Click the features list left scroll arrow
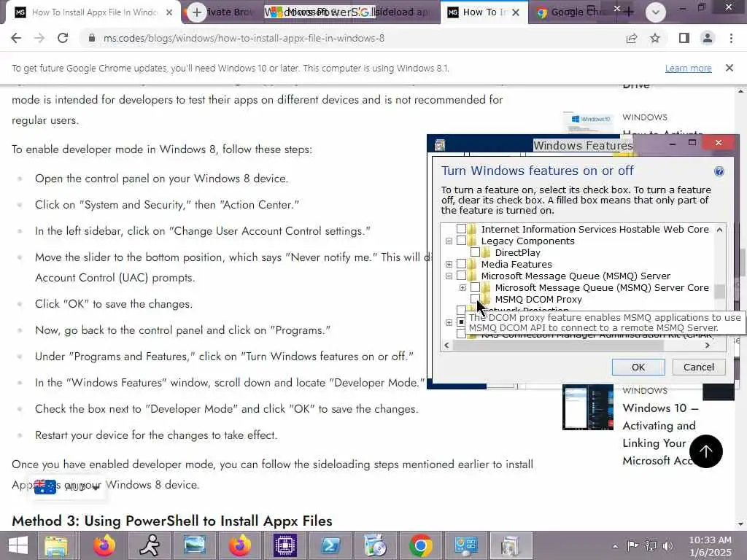This screenshot has height=560, width=747. point(446,346)
